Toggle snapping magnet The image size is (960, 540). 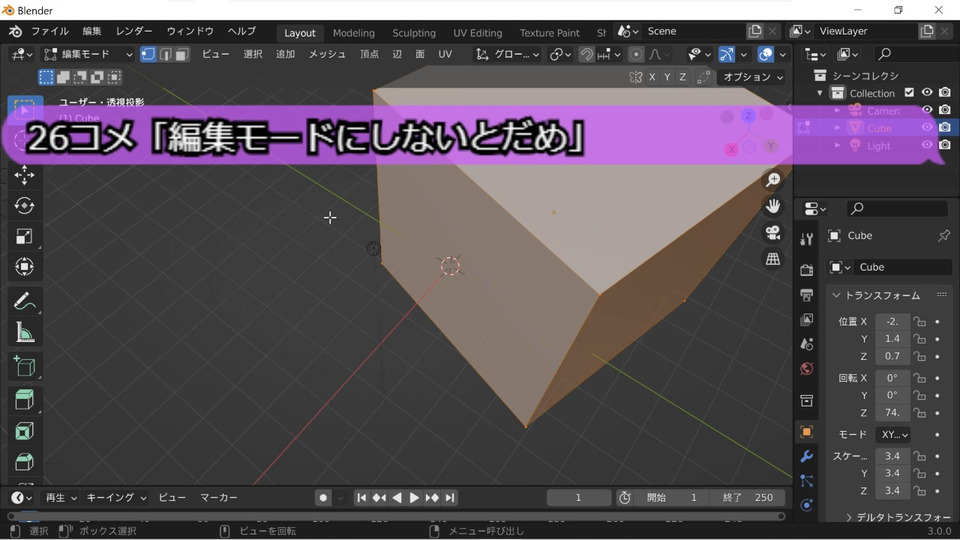(x=586, y=54)
